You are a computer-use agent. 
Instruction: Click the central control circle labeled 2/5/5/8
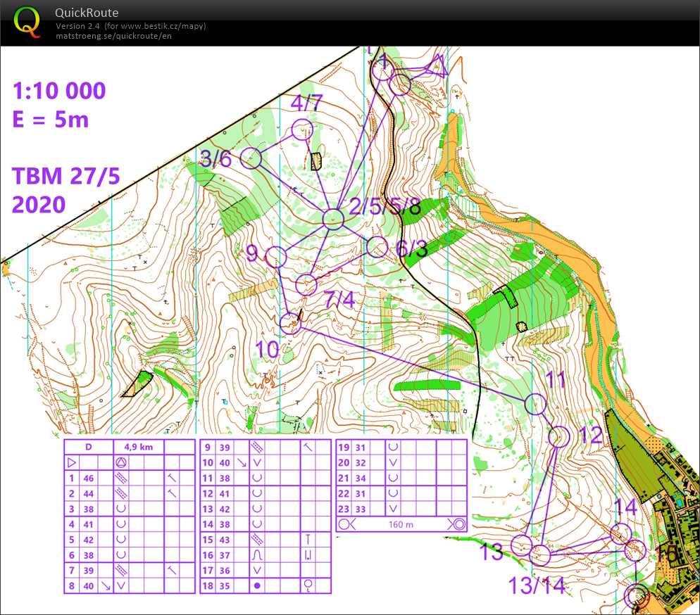(333, 220)
